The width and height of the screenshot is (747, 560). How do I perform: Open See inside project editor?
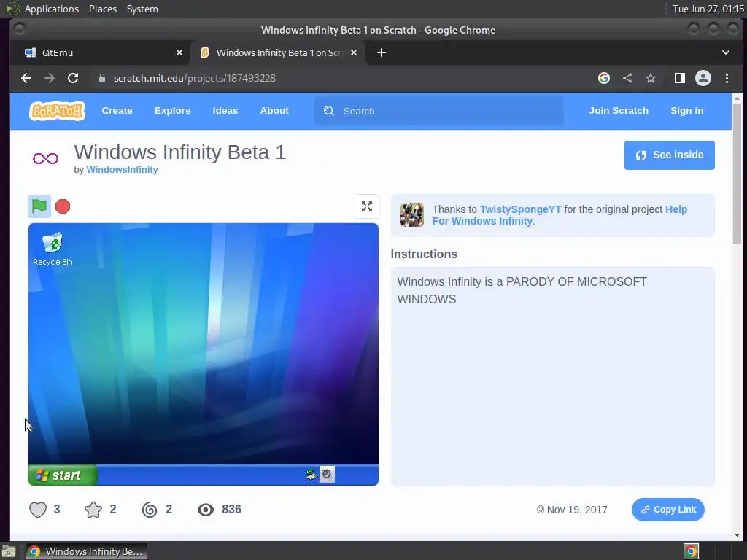click(x=670, y=155)
